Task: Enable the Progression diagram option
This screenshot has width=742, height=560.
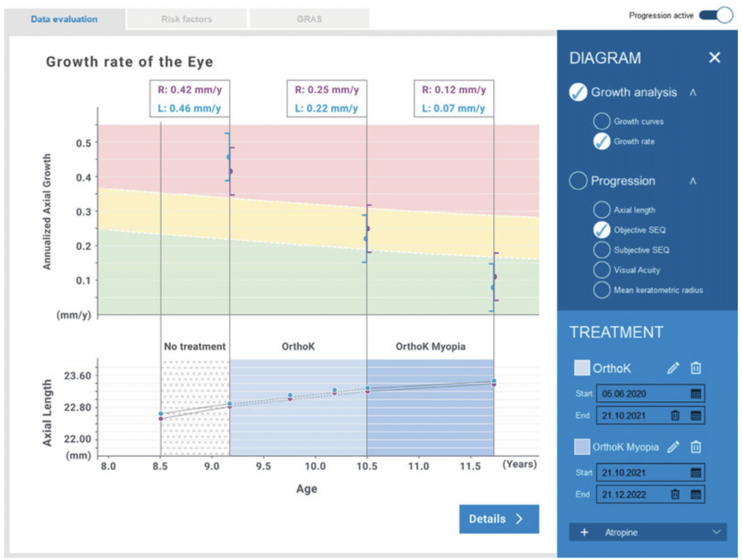Action: click(x=578, y=180)
